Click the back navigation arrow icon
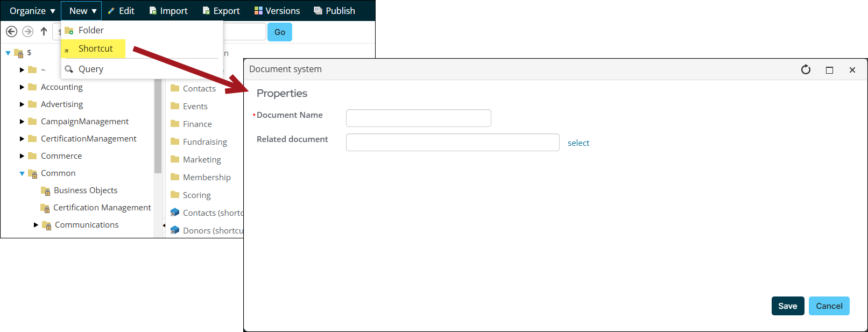Screen dimensions: 868x332 11,32
